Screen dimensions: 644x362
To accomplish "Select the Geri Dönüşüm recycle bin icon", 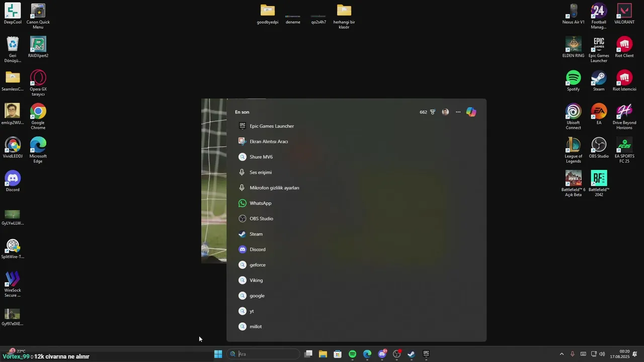I will (x=13, y=49).
